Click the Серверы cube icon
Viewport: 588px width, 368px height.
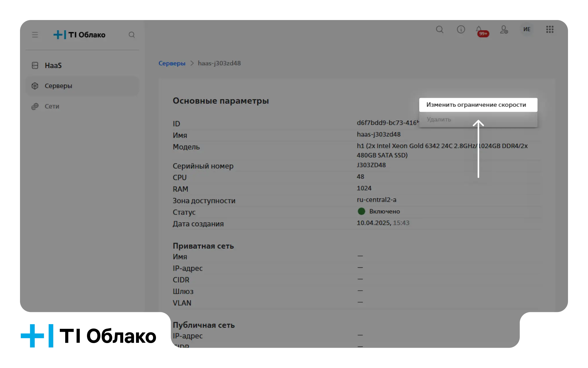click(35, 86)
